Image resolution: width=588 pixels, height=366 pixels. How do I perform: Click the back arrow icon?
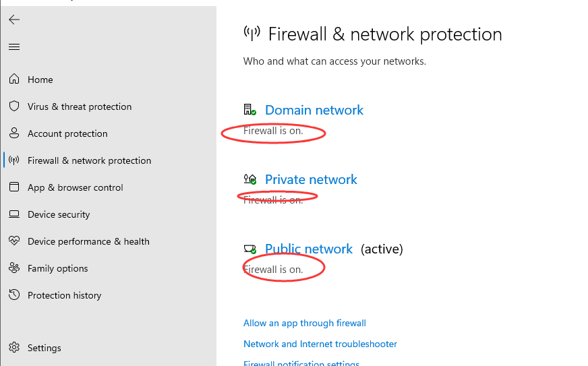click(14, 20)
